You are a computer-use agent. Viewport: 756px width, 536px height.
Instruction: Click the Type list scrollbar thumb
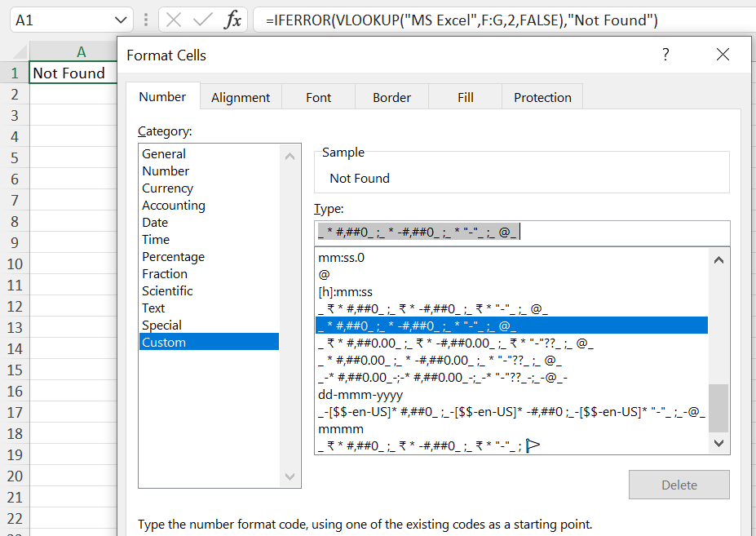point(718,408)
